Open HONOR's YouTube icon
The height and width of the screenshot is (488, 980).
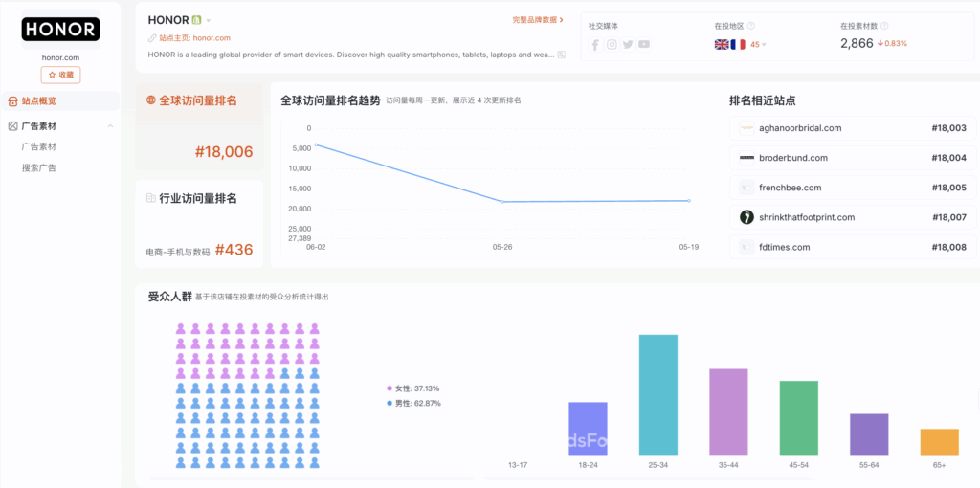(644, 44)
